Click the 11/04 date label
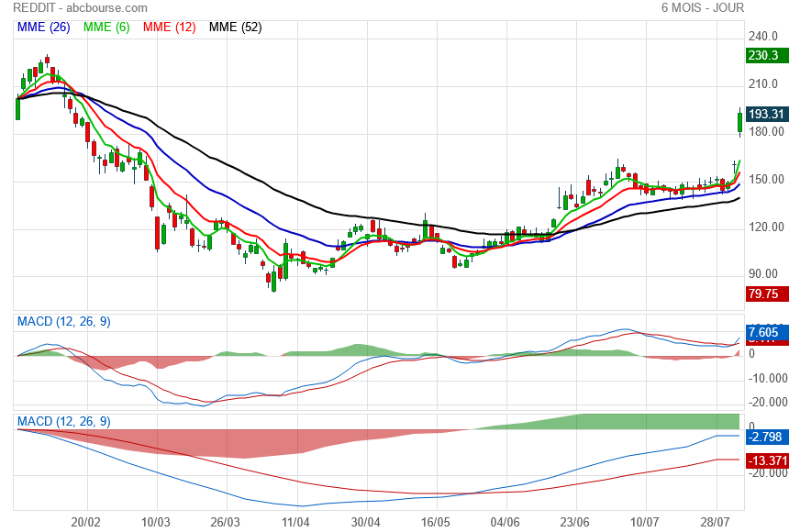 point(295,522)
